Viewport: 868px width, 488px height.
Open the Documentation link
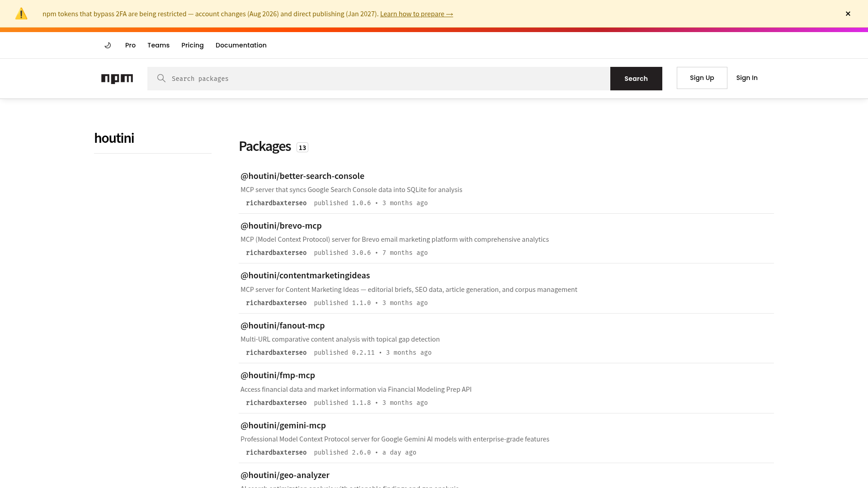pyautogui.click(x=241, y=45)
